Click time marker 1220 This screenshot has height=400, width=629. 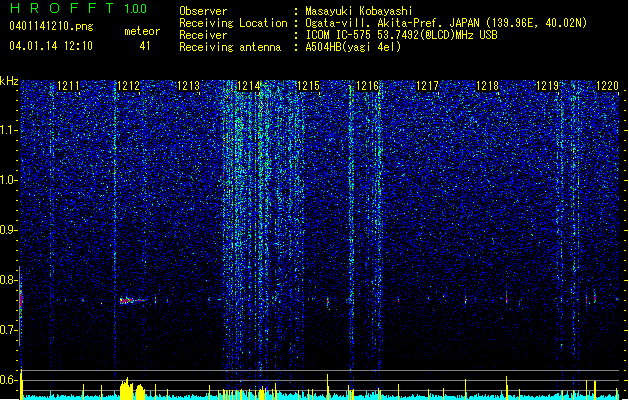[x=607, y=85]
